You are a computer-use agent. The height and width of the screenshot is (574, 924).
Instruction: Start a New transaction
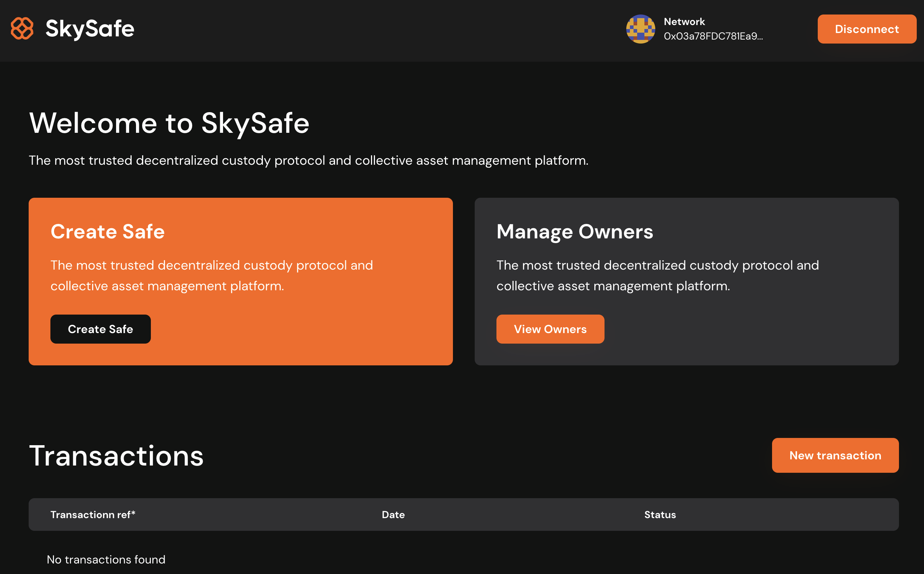tap(835, 455)
